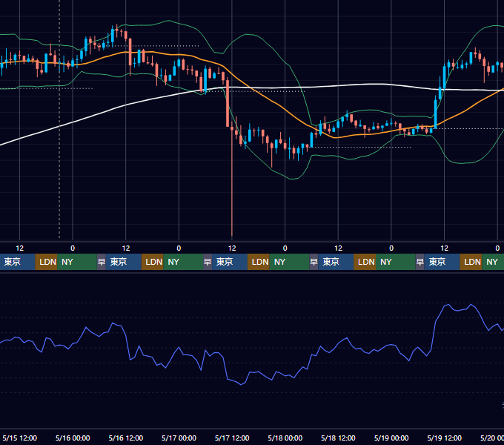Click the tall blue breakout candle before 5/19 12:00
Viewport: 504px width, 445px height.
(436, 113)
